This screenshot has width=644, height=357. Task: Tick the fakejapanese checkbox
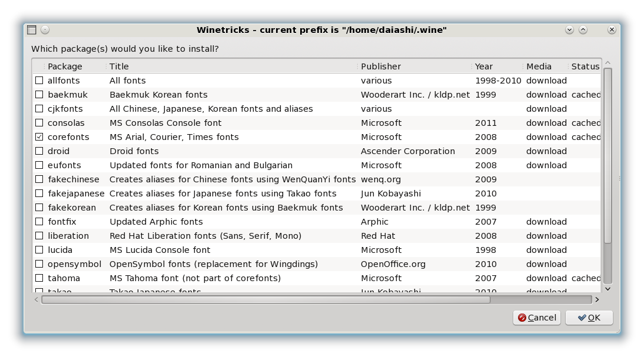[39, 193]
